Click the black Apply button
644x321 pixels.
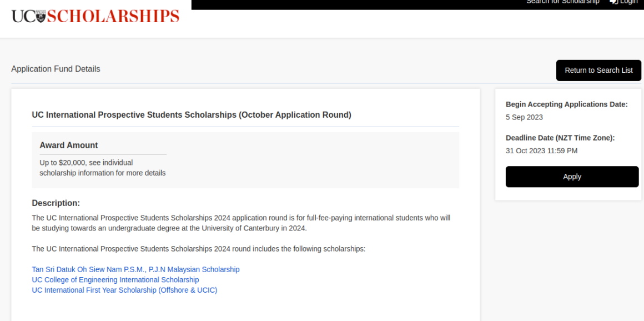pos(572,177)
